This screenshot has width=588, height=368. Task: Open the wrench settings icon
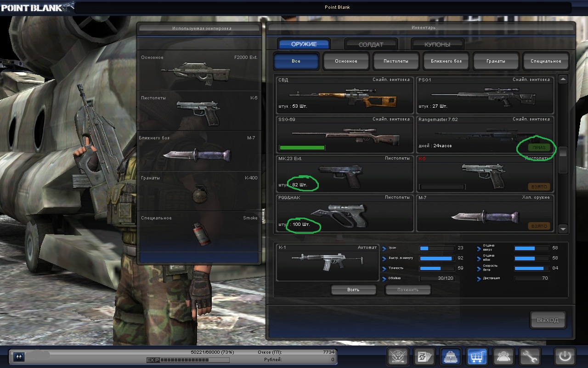click(529, 356)
